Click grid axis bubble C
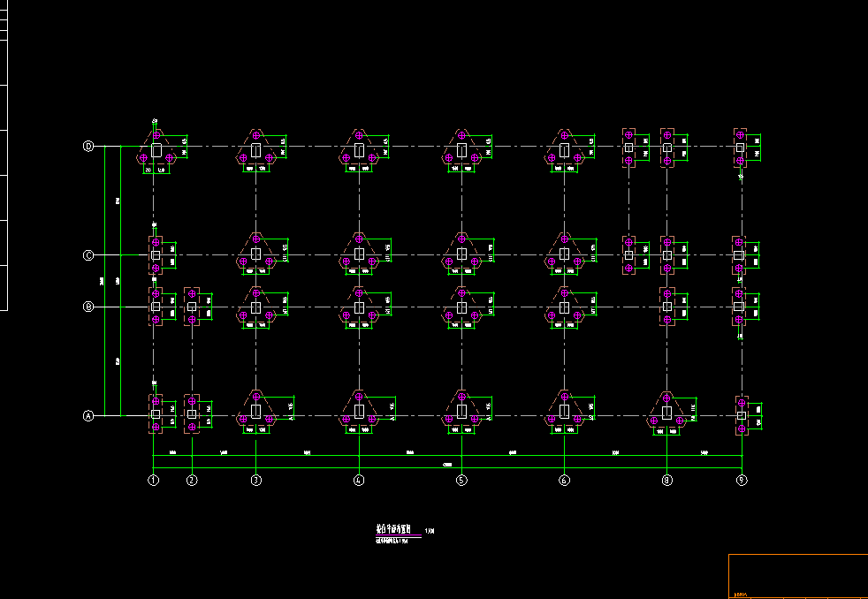 pos(88,255)
